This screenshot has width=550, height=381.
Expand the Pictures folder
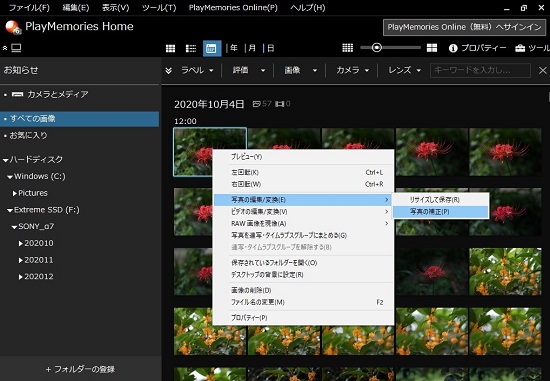(15, 193)
